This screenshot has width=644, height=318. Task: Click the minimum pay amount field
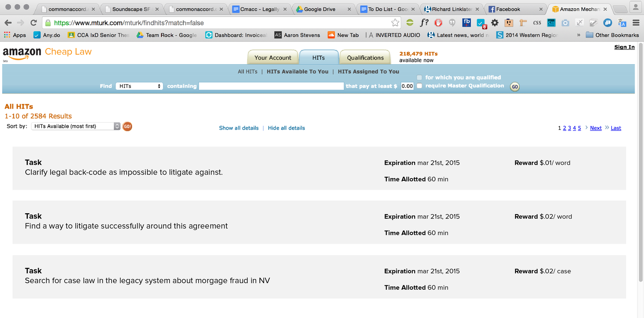pos(407,86)
